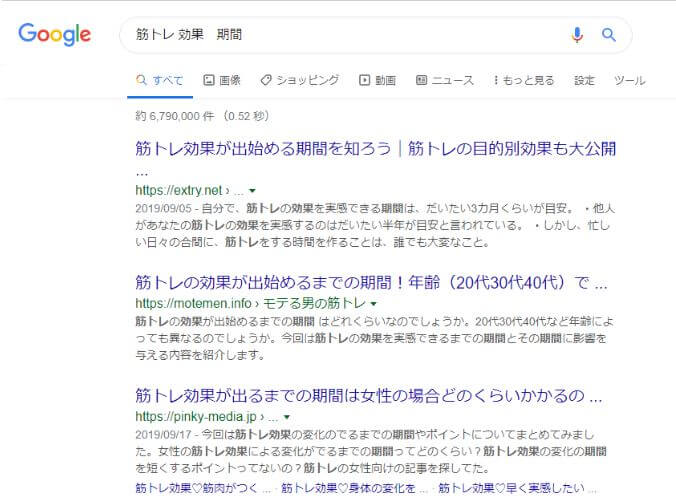Open the ニュース tab
Image resolution: width=676 pixels, height=502 pixels.
point(444,80)
